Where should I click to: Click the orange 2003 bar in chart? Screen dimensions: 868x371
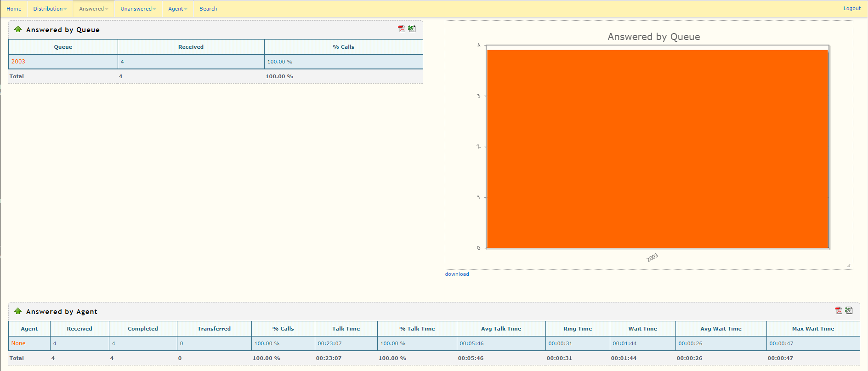tap(657, 149)
